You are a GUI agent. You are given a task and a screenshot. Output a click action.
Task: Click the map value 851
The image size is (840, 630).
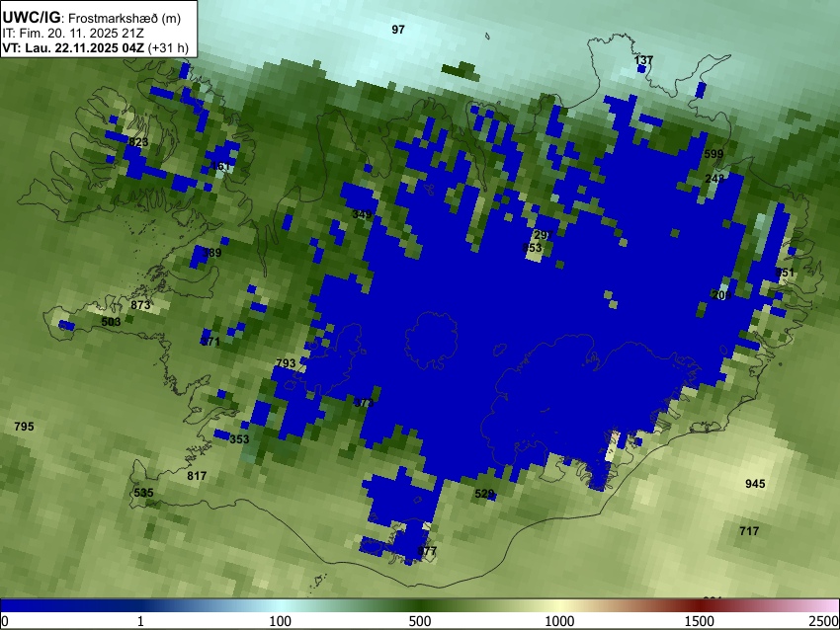point(785,273)
